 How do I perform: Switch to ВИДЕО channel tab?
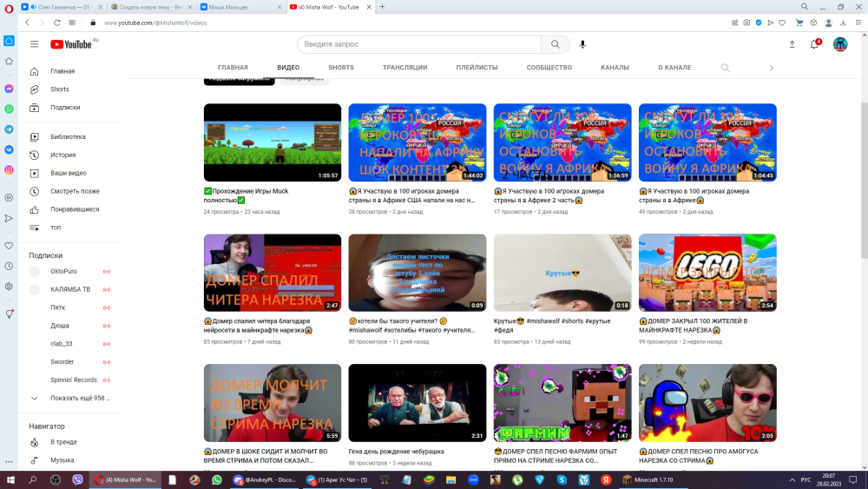click(x=288, y=68)
